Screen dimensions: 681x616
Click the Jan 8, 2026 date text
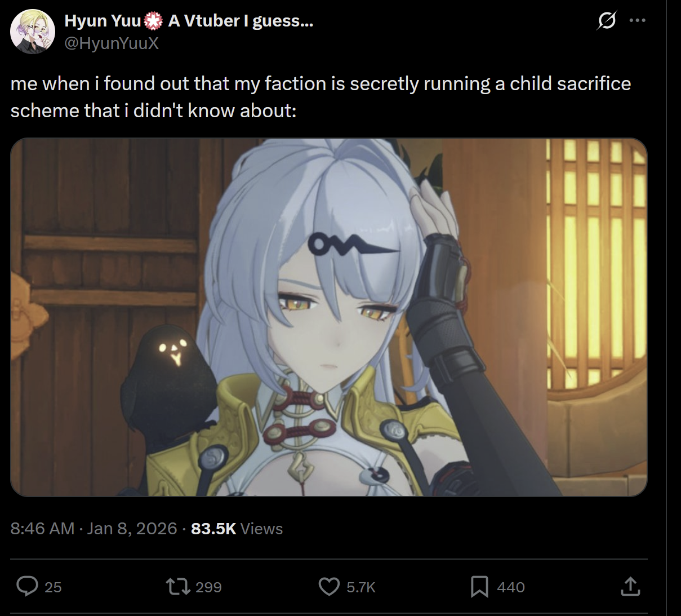[x=132, y=529]
